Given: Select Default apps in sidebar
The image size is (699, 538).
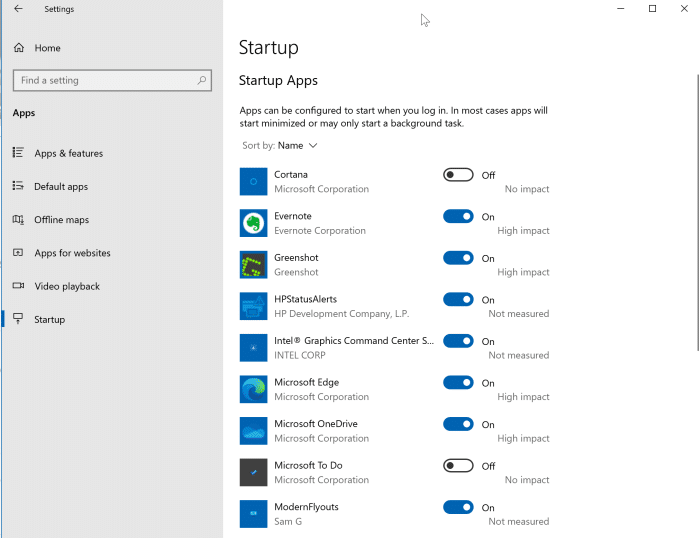Looking at the screenshot, I should tap(61, 186).
